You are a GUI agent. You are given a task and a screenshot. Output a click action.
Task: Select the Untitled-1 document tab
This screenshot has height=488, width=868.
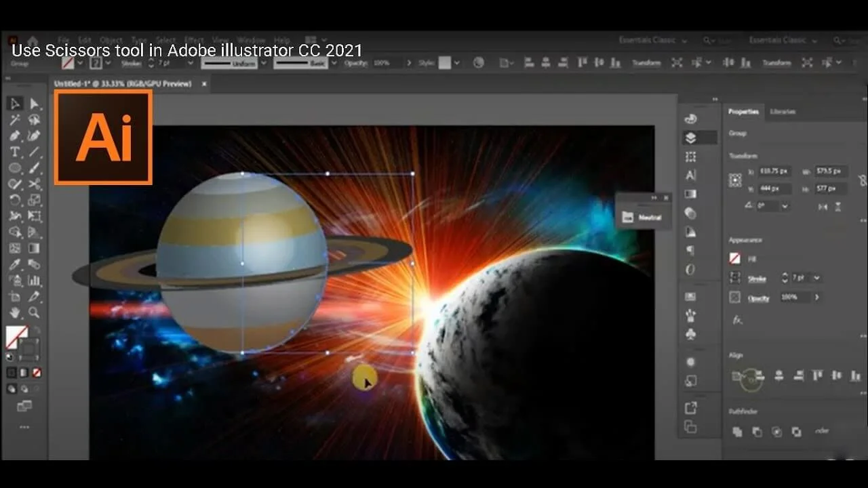point(123,84)
